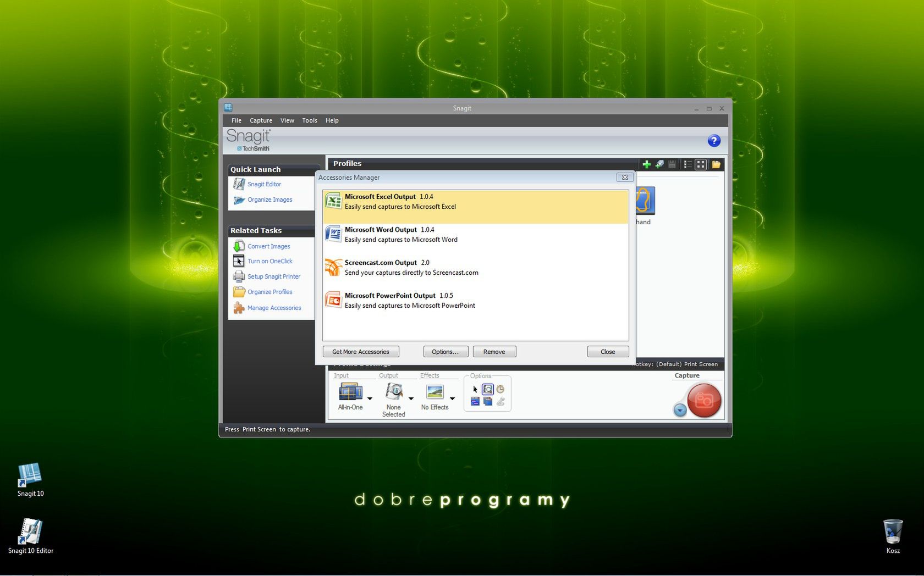924x576 pixels.
Task: Open the View menu
Action: click(287, 120)
